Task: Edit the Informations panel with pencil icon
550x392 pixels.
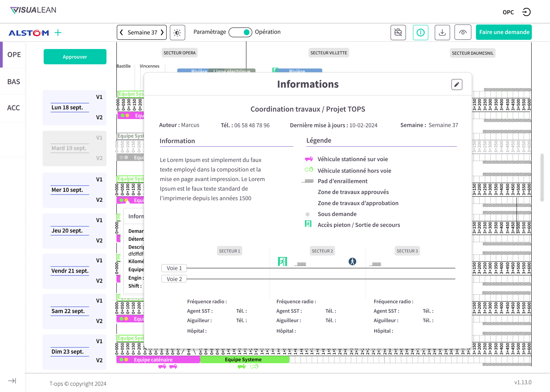Action: tap(457, 85)
